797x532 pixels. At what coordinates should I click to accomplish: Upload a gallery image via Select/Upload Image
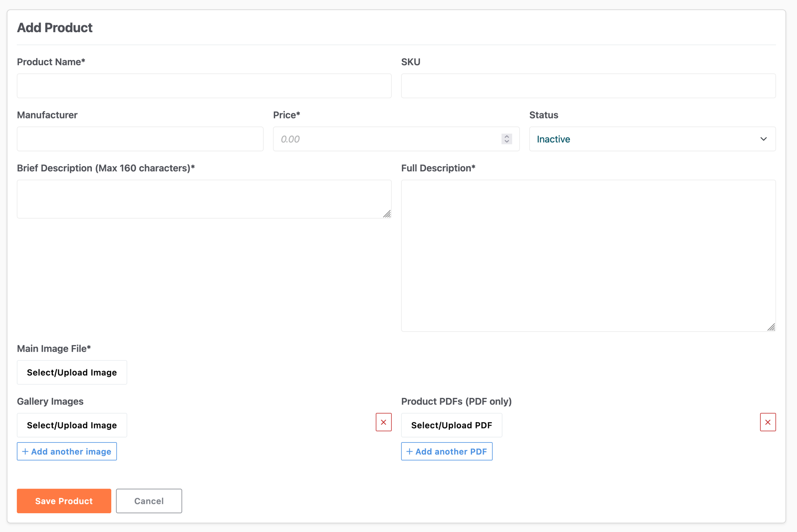click(72, 425)
